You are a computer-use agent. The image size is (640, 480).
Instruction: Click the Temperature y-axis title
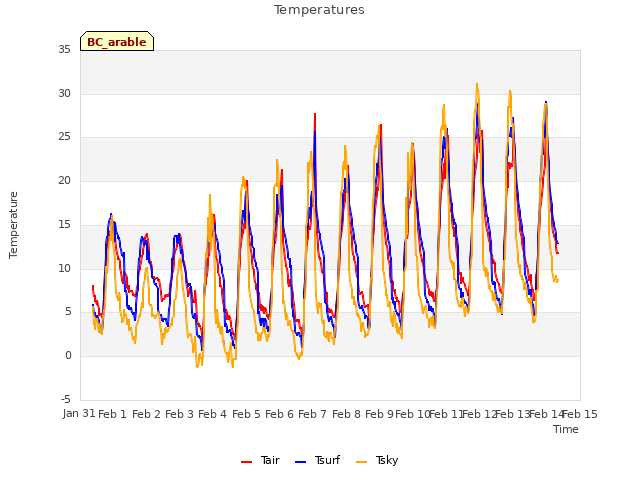(x=13, y=225)
